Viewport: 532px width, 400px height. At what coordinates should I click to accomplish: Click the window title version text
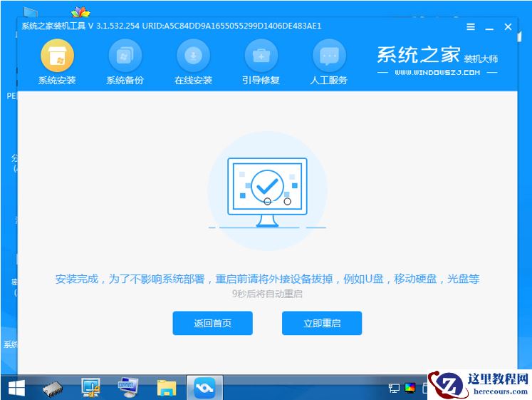[172, 26]
